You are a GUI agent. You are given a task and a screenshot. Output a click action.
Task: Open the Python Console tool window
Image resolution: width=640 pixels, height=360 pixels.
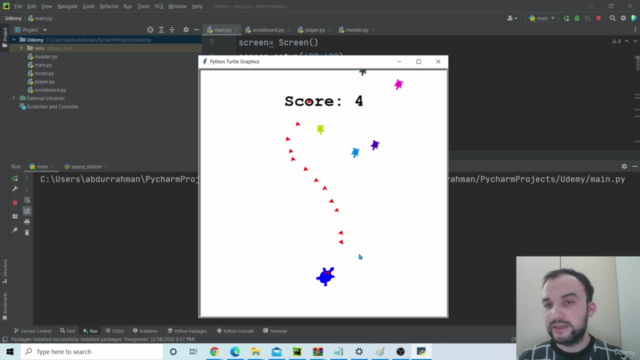(x=235, y=331)
